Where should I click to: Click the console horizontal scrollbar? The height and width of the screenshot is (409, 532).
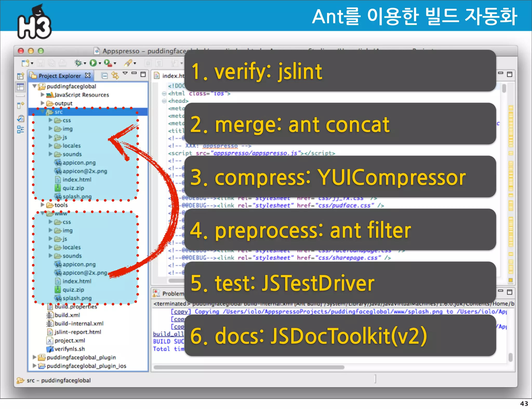point(249,367)
